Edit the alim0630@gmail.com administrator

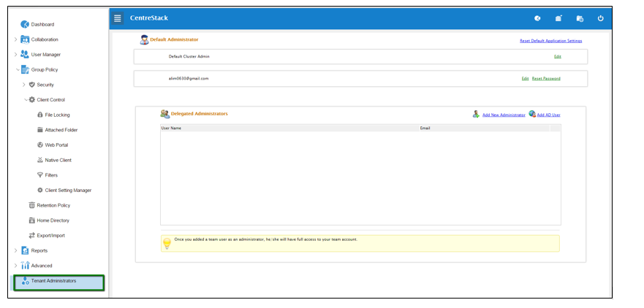(525, 78)
